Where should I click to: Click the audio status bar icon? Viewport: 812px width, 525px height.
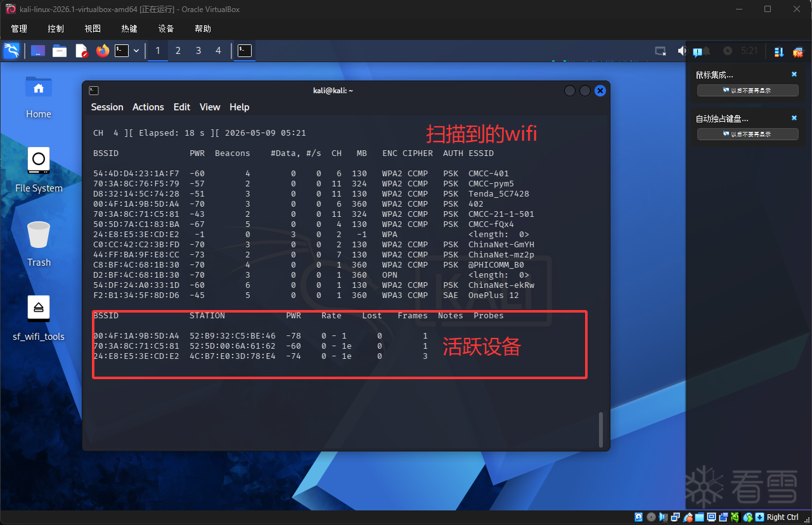click(663, 517)
